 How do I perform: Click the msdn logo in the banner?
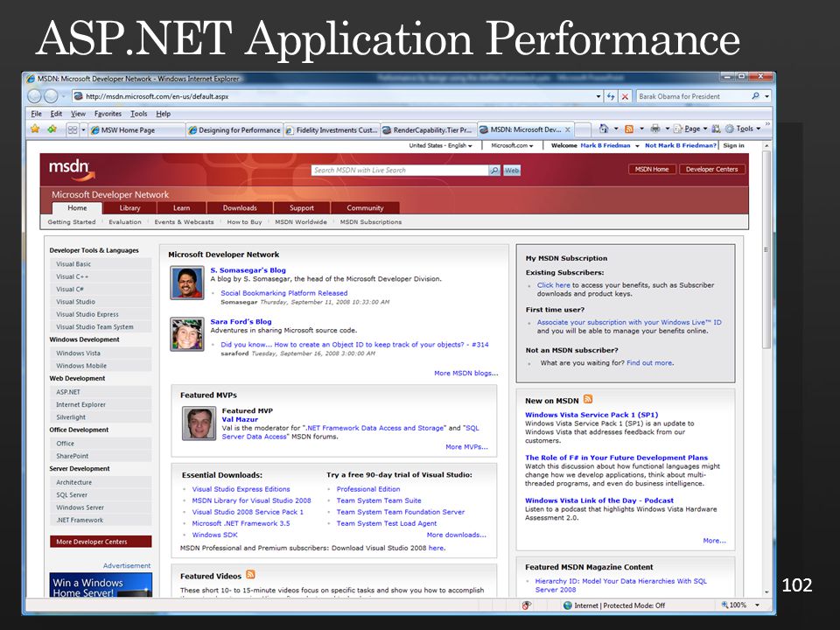[72, 169]
